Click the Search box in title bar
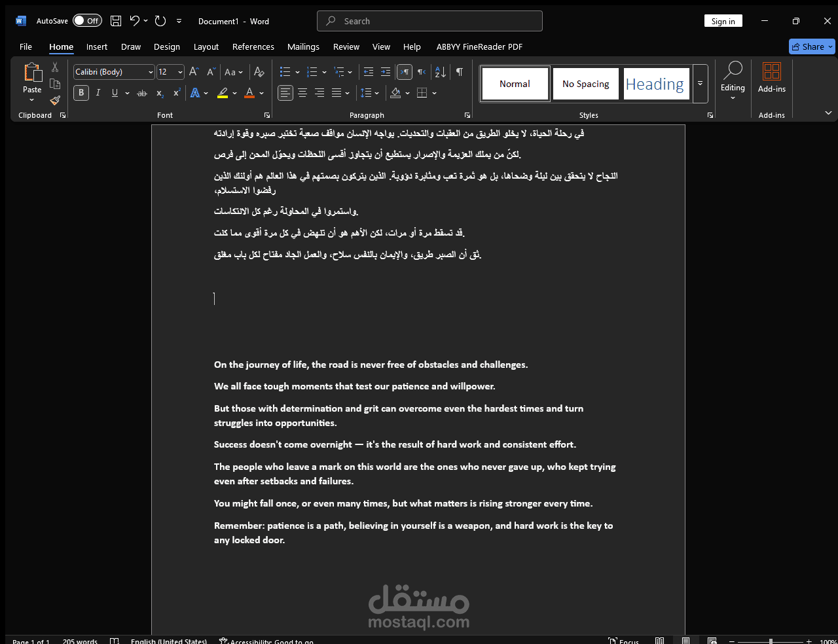 [x=429, y=21]
